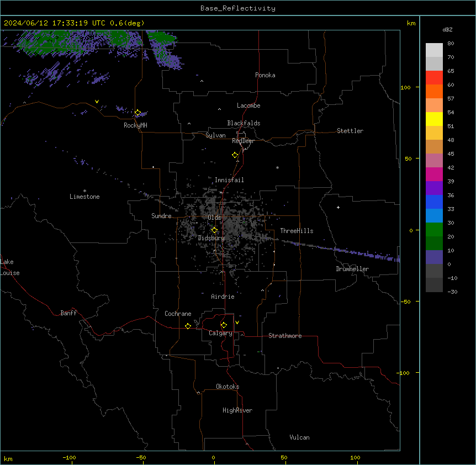Image resolution: width=476 pixels, height=465 pixels.
Task: Select the yellow diamond marker below Cochrane
Action: click(188, 326)
